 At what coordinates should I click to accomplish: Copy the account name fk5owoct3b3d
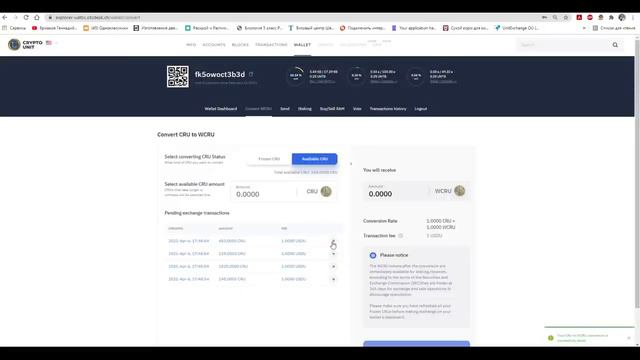coord(251,74)
